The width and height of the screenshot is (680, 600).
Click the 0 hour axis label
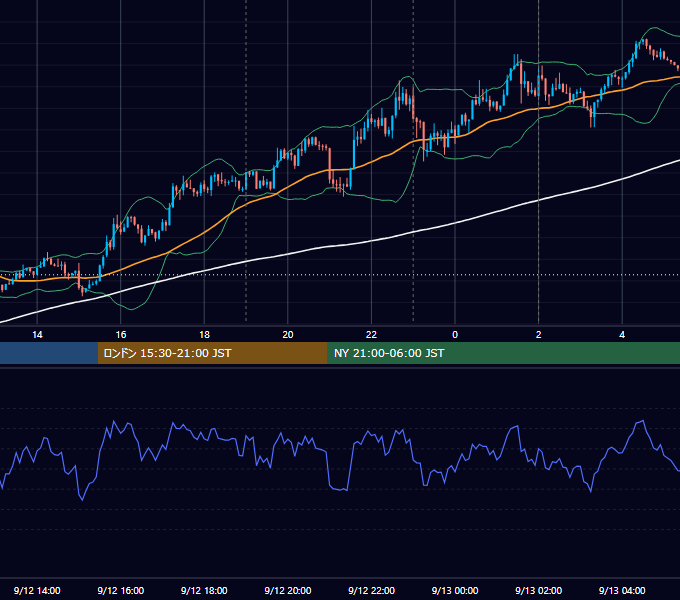(x=455, y=335)
